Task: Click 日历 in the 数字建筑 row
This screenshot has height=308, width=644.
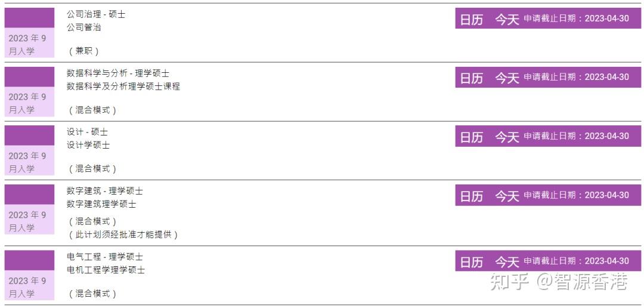Action: (x=471, y=196)
